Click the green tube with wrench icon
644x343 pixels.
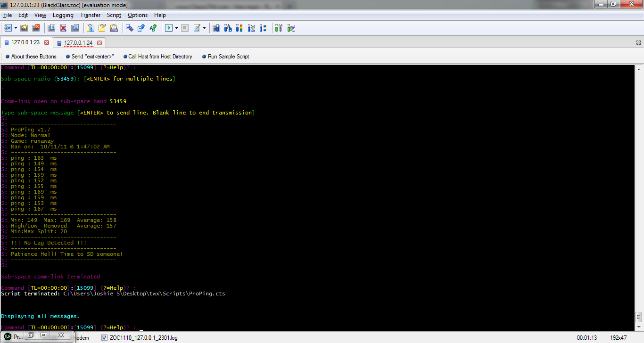279,28
